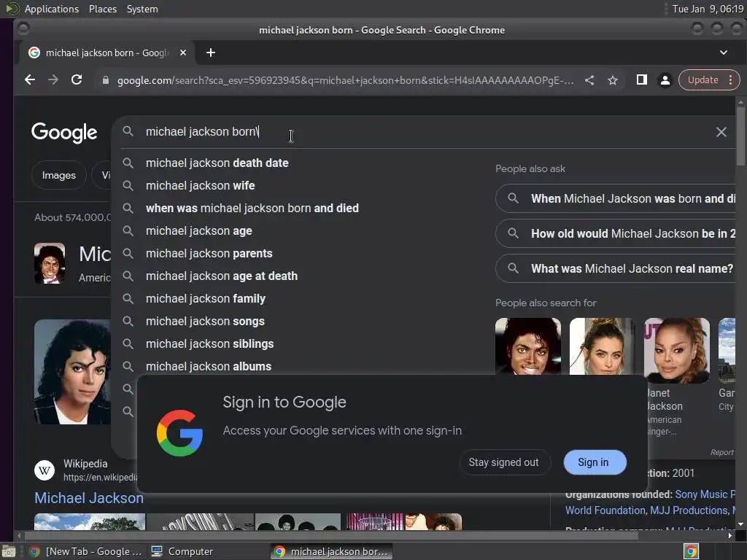Select michael jackson born taskbar entry

pyautogui.click(x=332, y=551)
